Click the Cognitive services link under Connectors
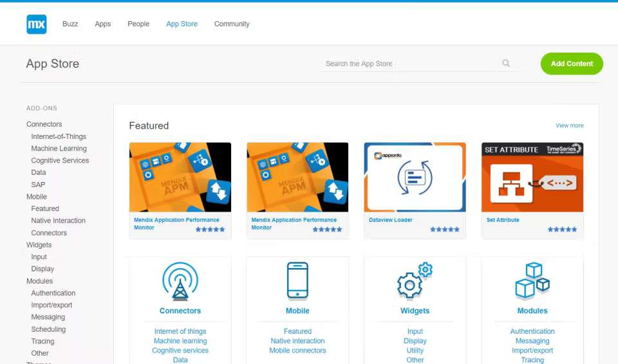 click(180, 350)
